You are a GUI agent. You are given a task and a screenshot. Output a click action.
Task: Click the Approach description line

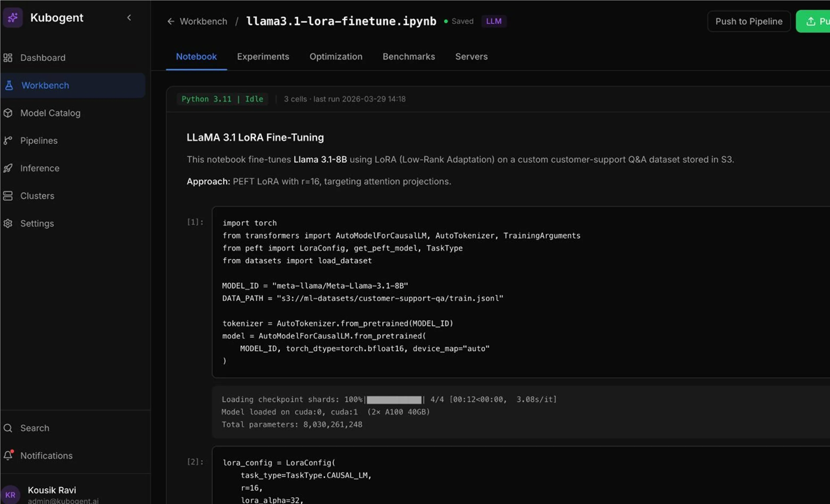click(x=319, y=182)
